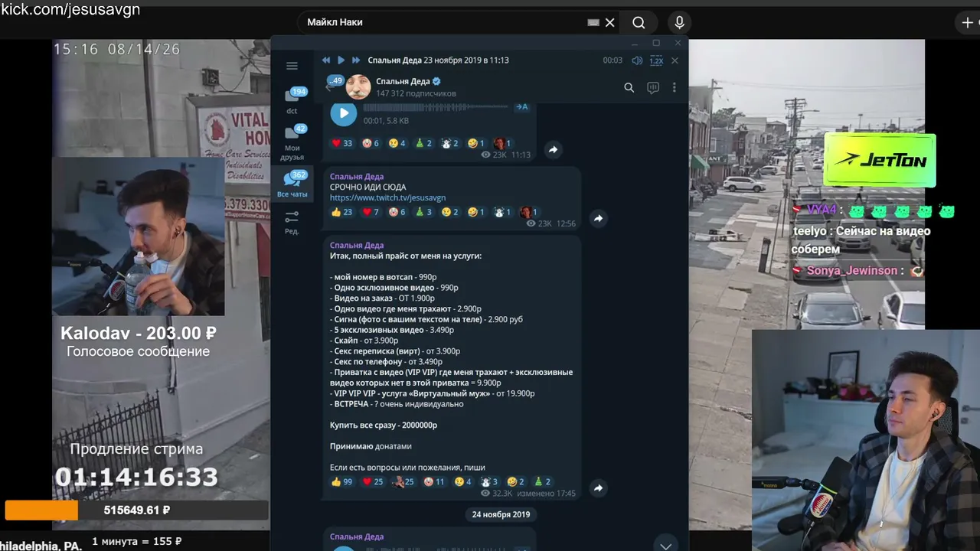Maximize the Telegram window
980x551 pixels.
656,43
